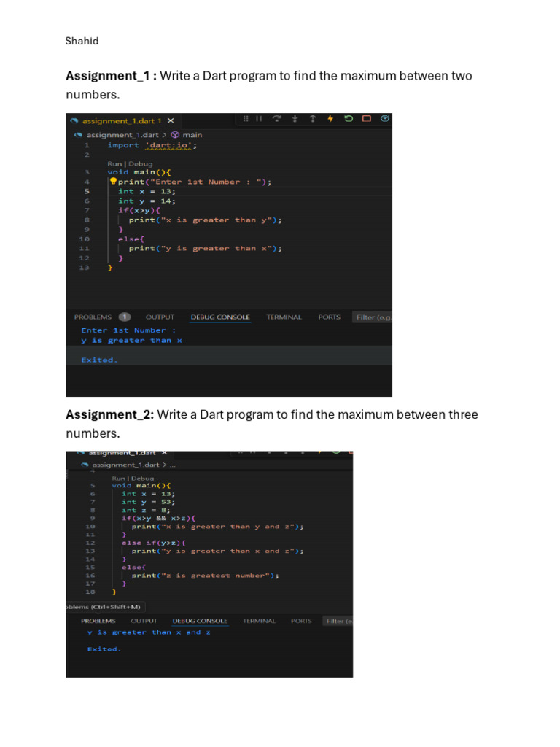Click the red Stop debug square
The width and height of the screenshot is (560, 747).
(367, 119)
